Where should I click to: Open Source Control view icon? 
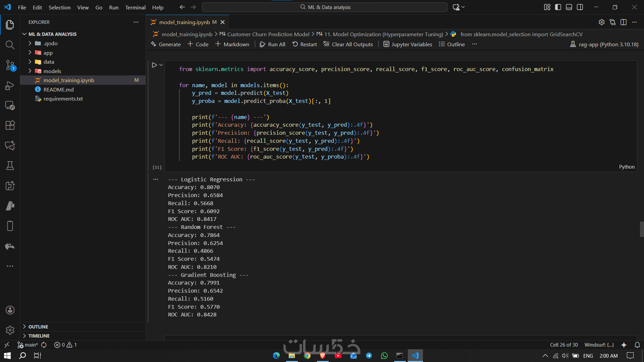coord(10,65)
